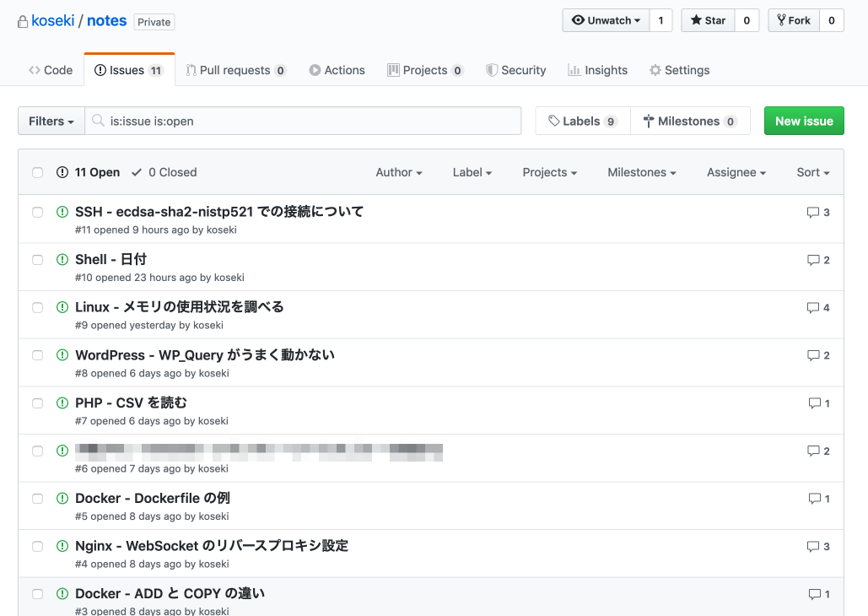868x616 pixels.
Task: Click the open-issue icon beside SSH ecdsa issue
Action: (x=62, y=212)
